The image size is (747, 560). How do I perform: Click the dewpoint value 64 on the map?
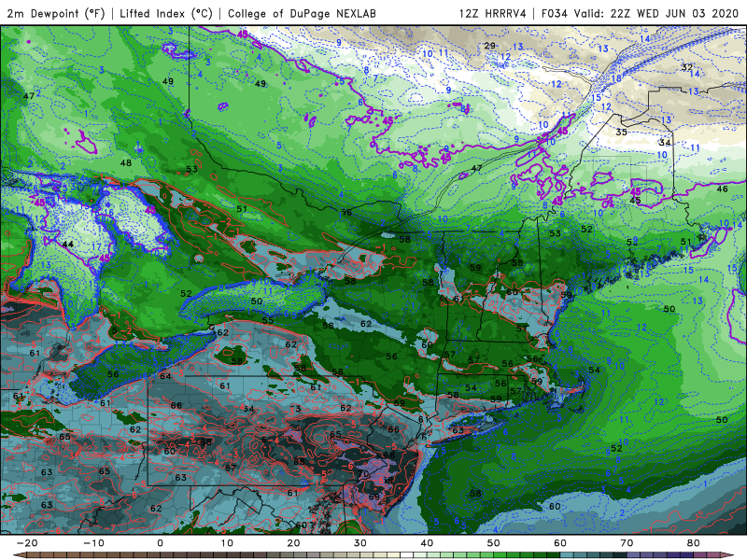165,376
